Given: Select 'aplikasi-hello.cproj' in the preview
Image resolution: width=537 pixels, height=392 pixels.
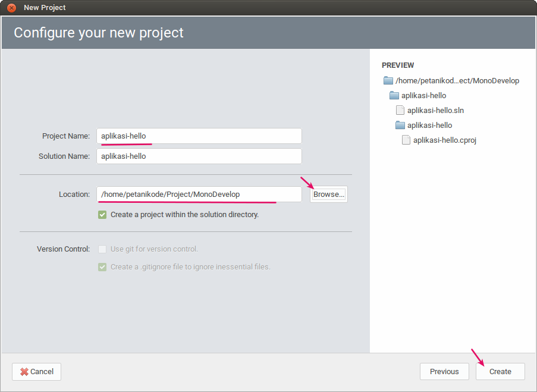Looking at the screenshot, I should tap(445, 140).
